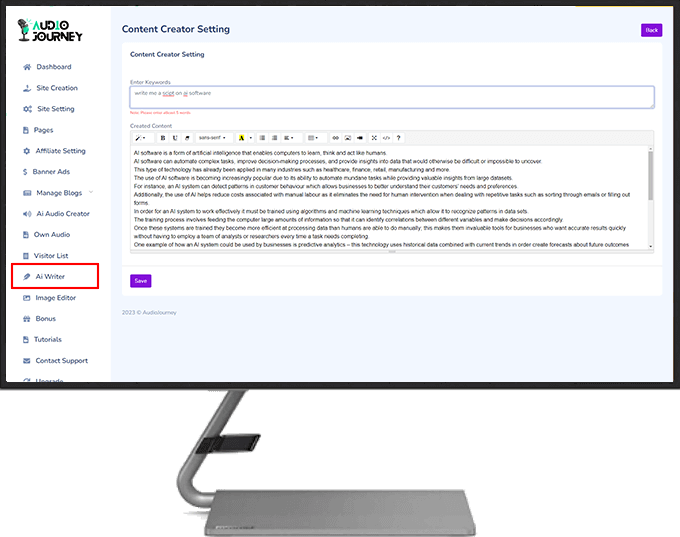
Task: Go to Dashboard in the sidebar
Action: [x=54, y=67]
